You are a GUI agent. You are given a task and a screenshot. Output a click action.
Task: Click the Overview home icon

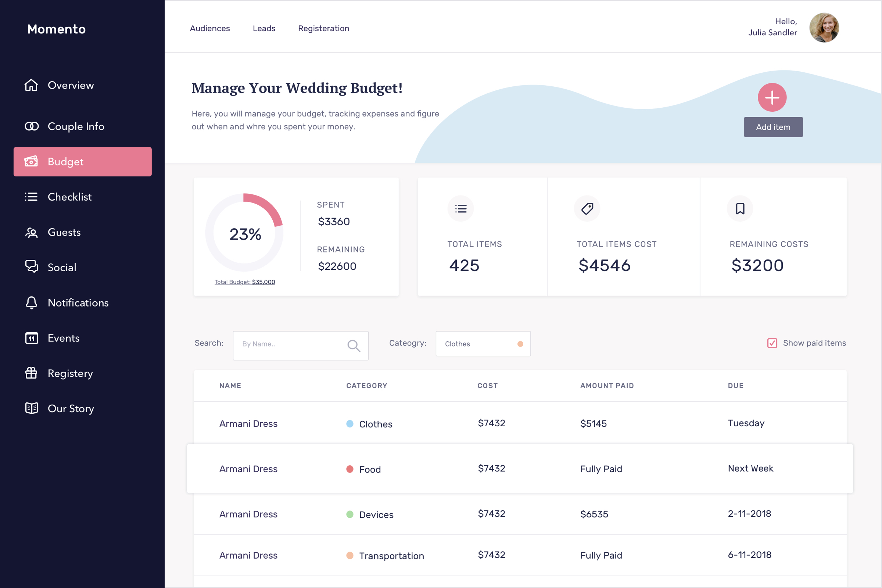click(x=31, y=85)
